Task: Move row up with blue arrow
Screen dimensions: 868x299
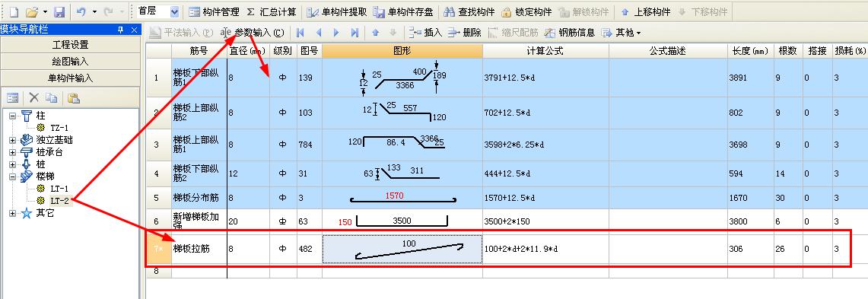Action: tap(375, 33)
